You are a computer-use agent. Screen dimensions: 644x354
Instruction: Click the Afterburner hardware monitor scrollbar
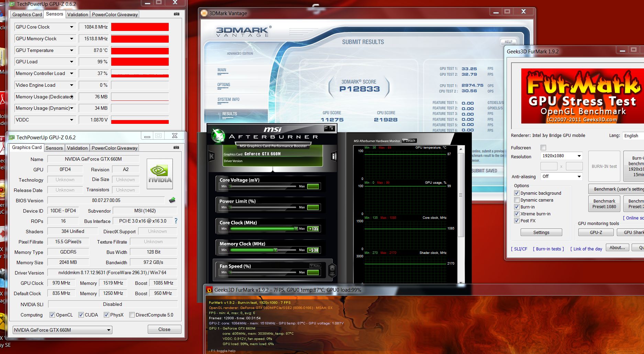[x=461, y=195]
